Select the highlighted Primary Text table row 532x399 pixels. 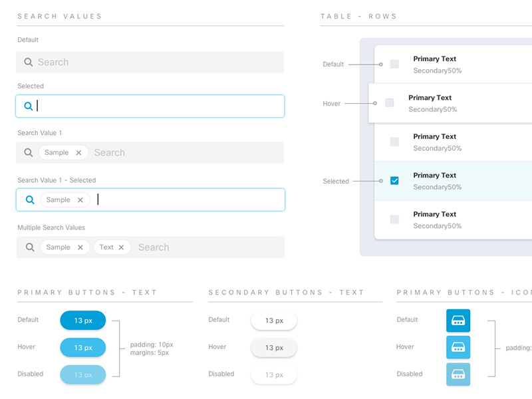[452, 180]
